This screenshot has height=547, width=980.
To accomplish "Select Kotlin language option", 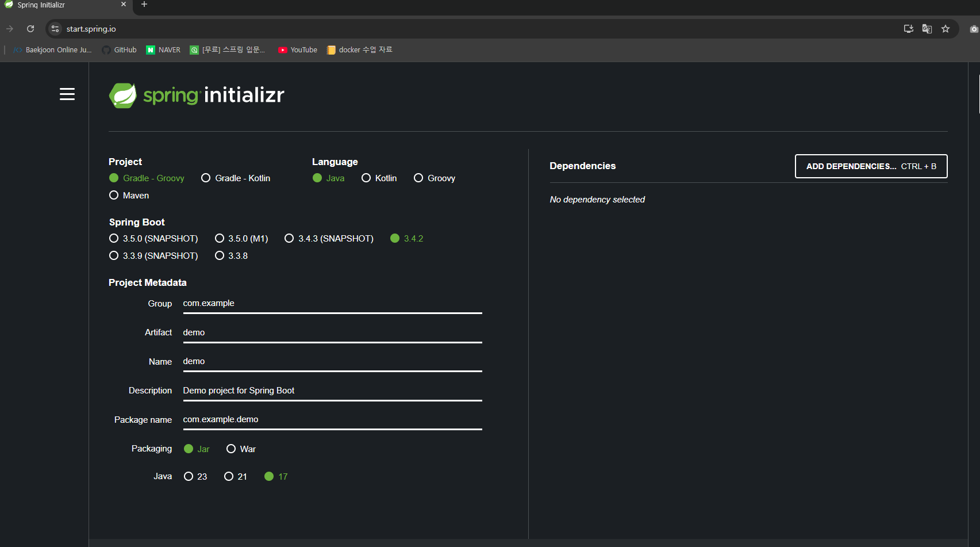I will (379, 178).
